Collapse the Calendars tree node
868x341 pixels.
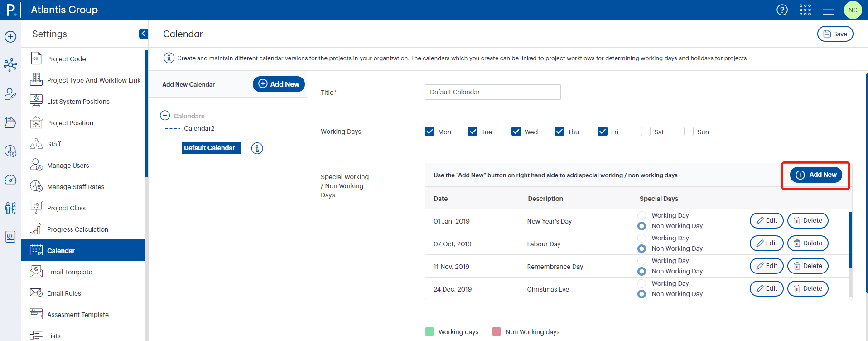(165, 116)
